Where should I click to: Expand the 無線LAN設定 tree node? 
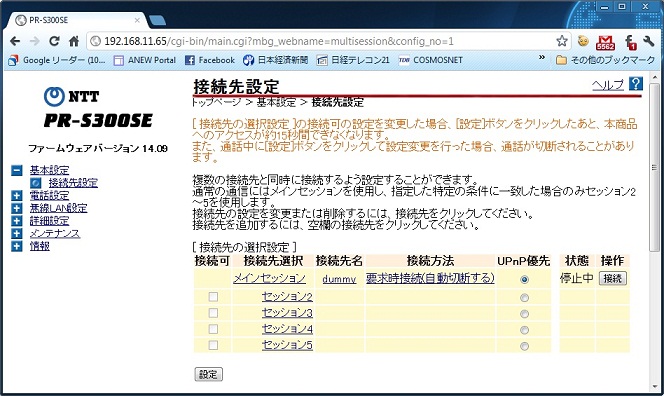pos(17,208)
